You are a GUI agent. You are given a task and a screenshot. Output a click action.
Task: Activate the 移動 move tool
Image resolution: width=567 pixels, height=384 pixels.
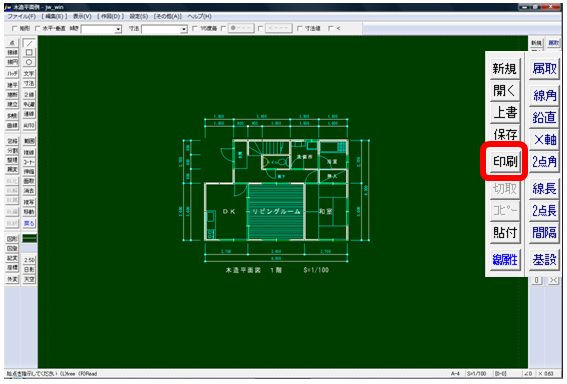29,212
